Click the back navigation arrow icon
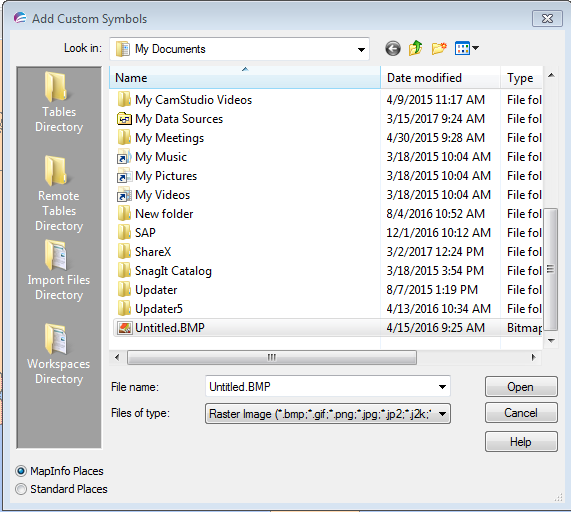 (x=393, y=48)
